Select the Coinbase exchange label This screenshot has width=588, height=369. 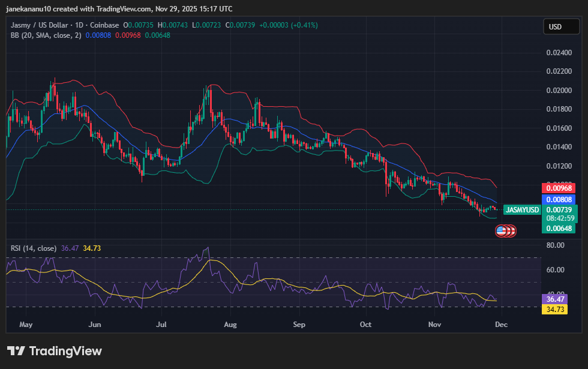103,25
